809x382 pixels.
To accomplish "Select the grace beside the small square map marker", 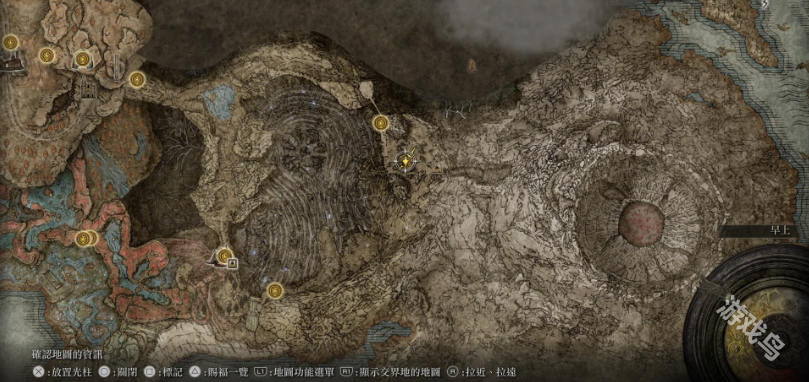I will [x=224, y=255].
